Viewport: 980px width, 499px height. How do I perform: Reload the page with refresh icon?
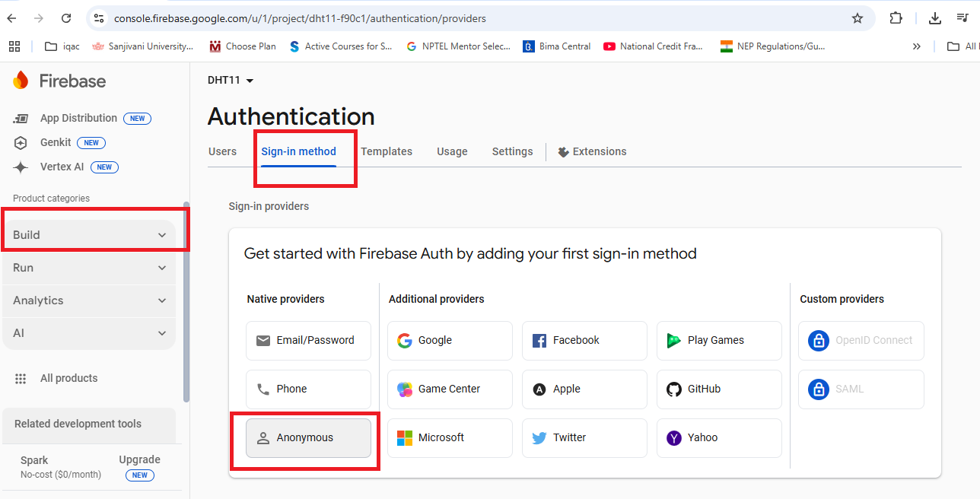tap(66, 18)
